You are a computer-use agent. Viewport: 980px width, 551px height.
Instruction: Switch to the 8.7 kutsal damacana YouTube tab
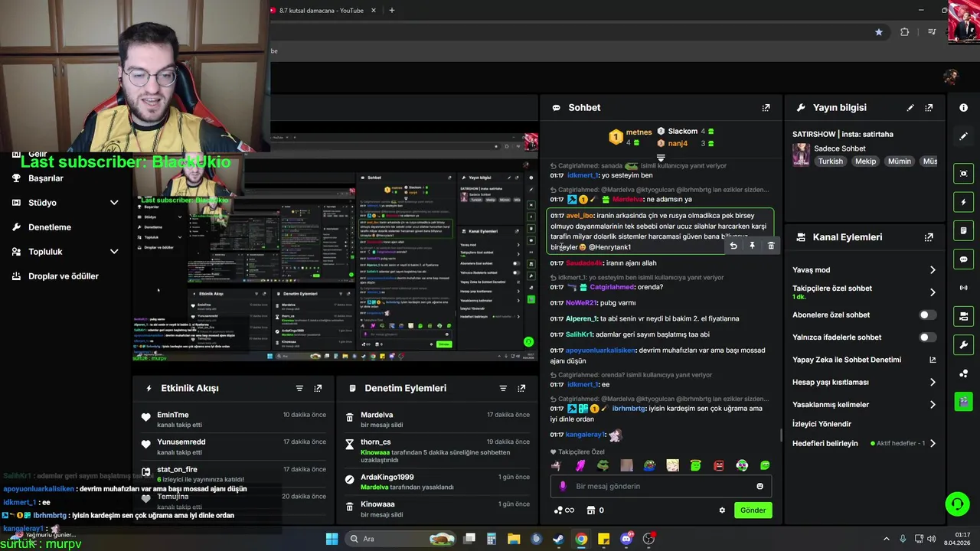(322, 11)
